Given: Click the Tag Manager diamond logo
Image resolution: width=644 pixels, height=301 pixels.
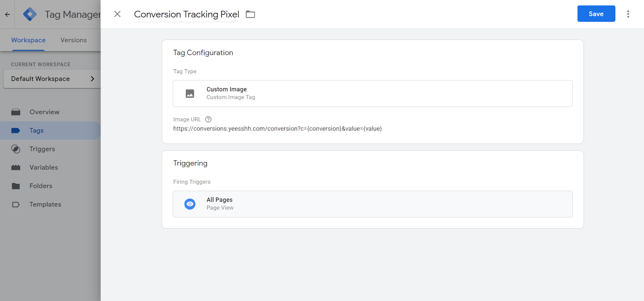Looking at the screenshot, I should (30, 14).
